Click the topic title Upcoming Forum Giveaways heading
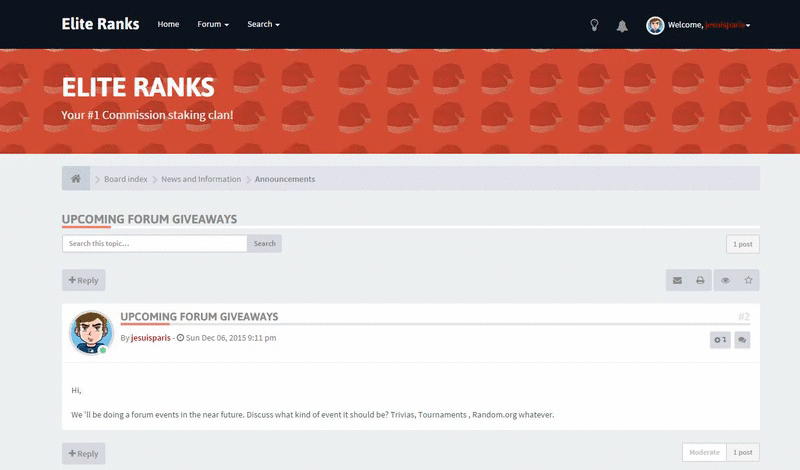This screenshot has height=470, width=800. pyautogui.click(x=149, y=219)
